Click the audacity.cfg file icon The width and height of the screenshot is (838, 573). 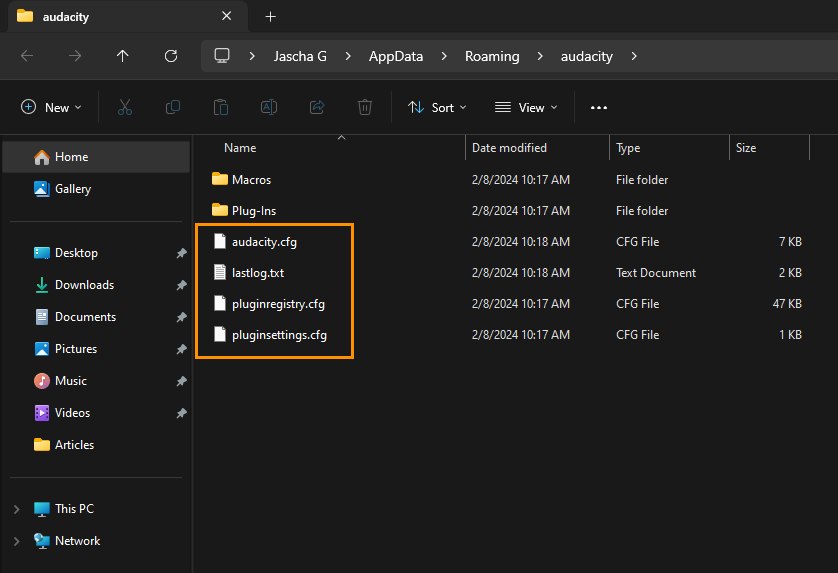click(x=220, y=241)
